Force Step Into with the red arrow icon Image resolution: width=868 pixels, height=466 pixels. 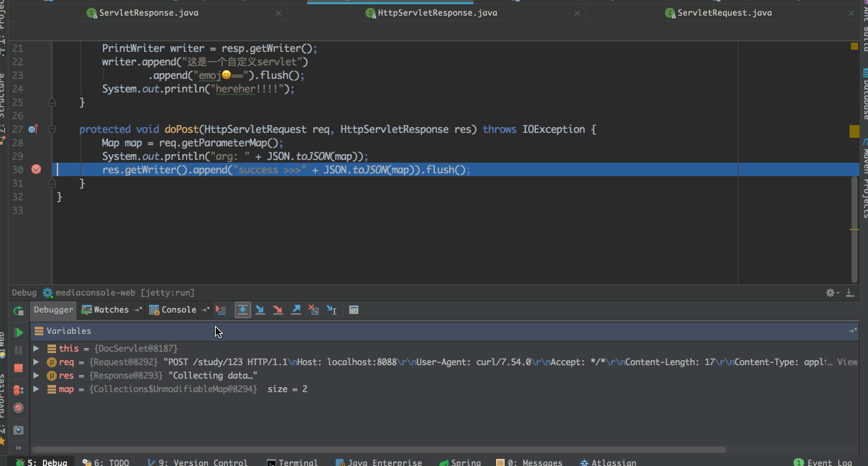click(278, 310)
